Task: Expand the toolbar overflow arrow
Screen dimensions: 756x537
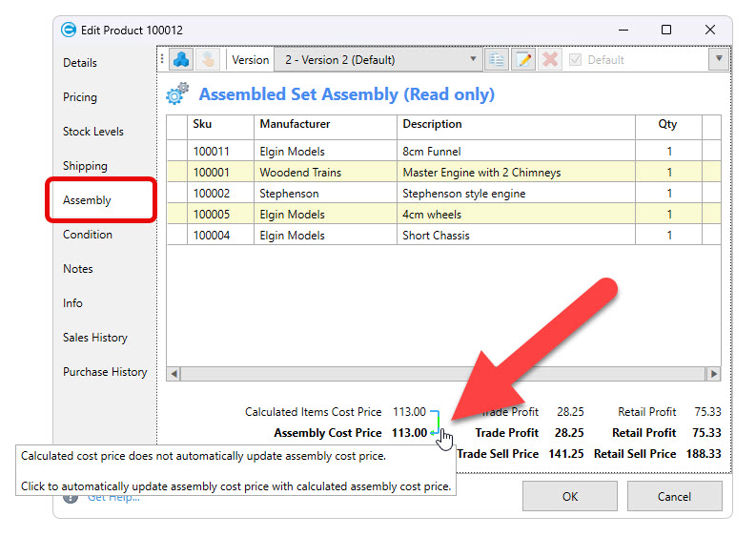Action: 720,59
